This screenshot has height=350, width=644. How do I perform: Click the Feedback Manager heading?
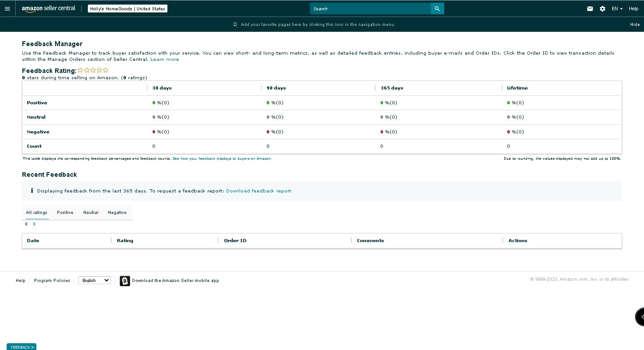(x=52, y=44)
